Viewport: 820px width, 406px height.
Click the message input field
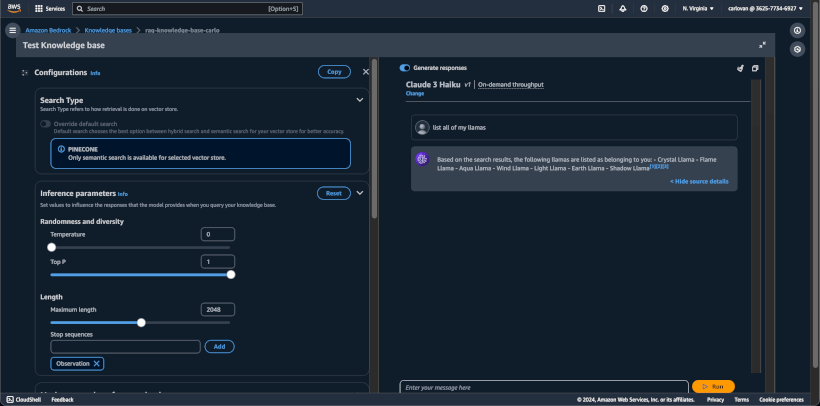[x=544, y=387]
